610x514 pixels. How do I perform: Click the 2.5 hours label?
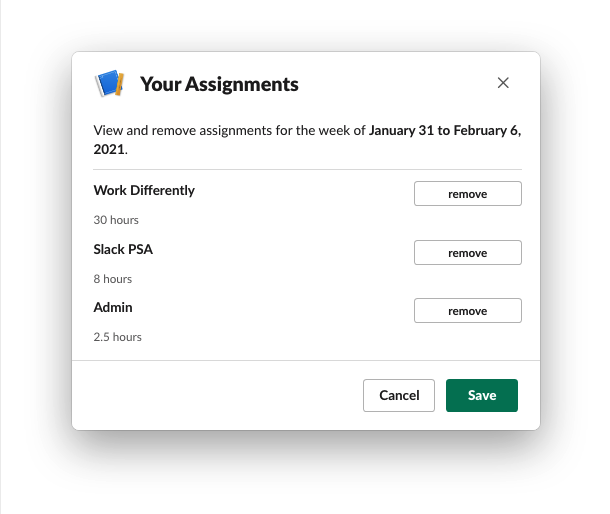click(118, 337)
